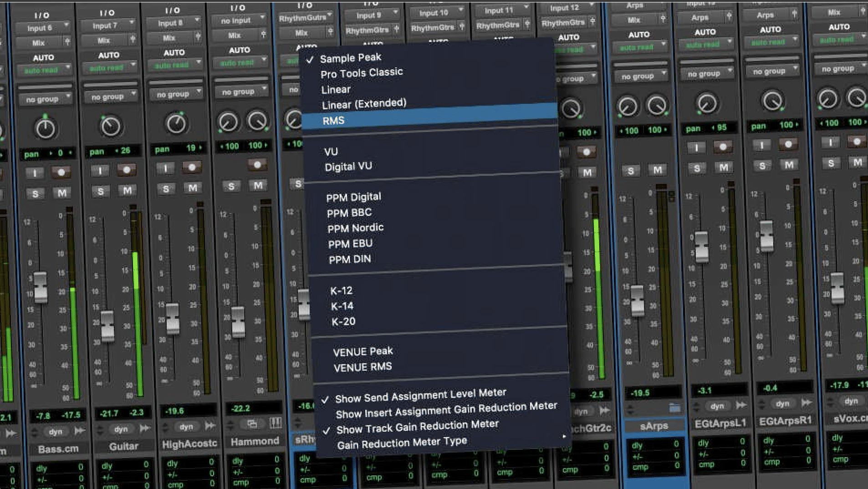Choose PPM Digital metering
This screenshot has height=489, width=868.
click(353, 197)
